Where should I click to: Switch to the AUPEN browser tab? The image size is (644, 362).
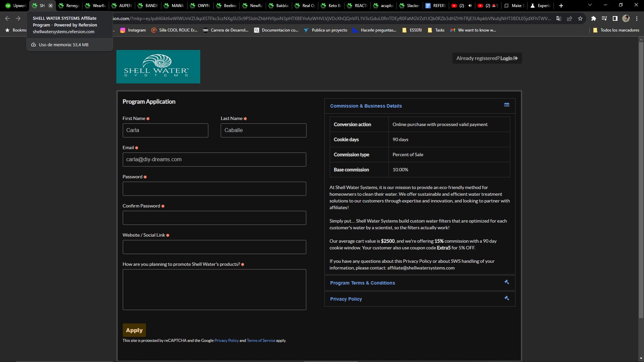tap(122, 6)
